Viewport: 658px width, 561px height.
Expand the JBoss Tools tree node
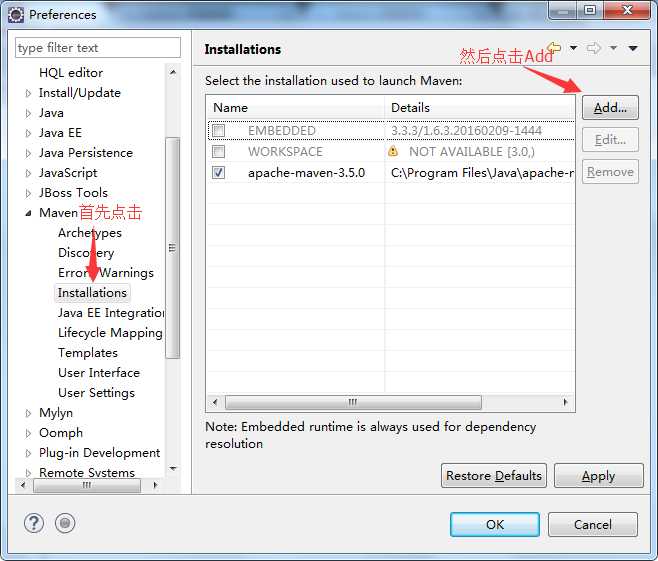[28, 193]
